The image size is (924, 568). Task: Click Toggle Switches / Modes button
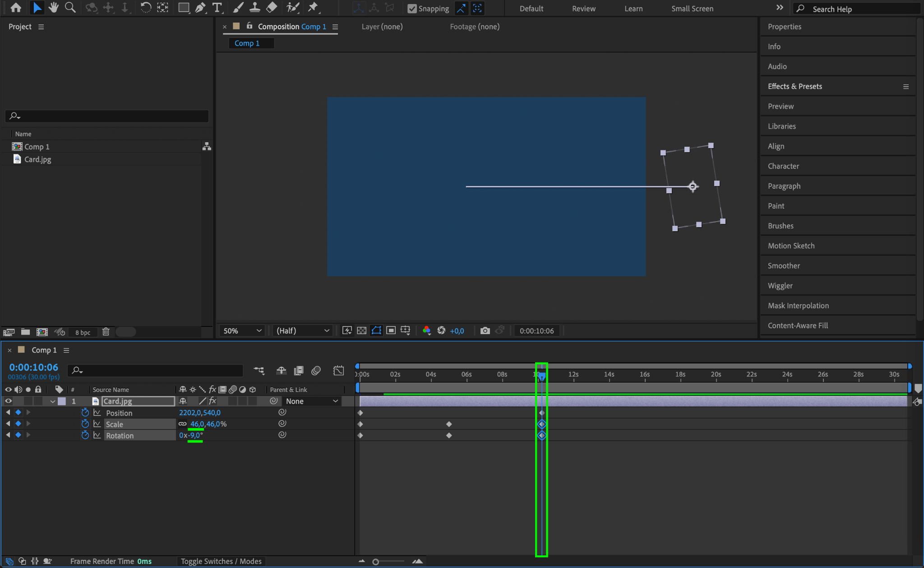pyautogui.click(x=221, y=561)
